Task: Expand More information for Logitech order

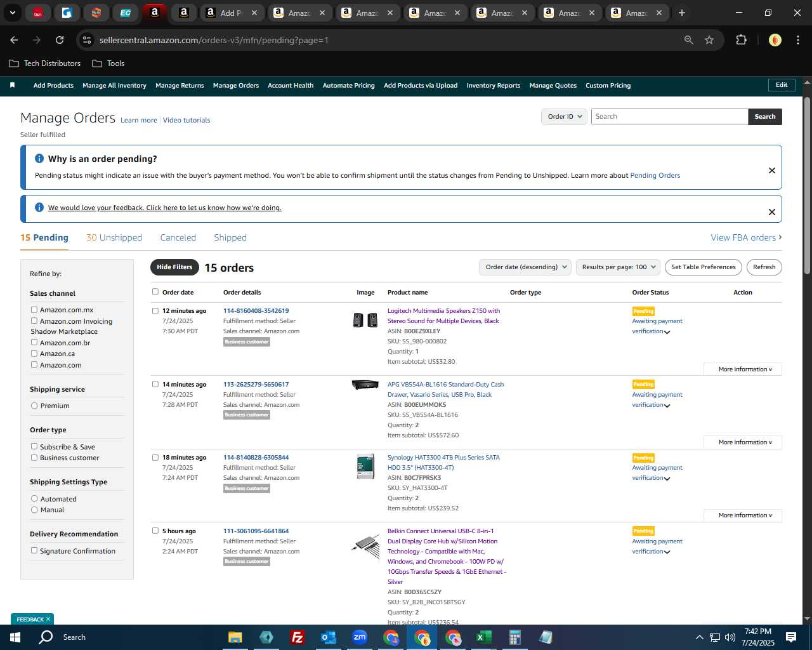Action: [x=743, y=369]
